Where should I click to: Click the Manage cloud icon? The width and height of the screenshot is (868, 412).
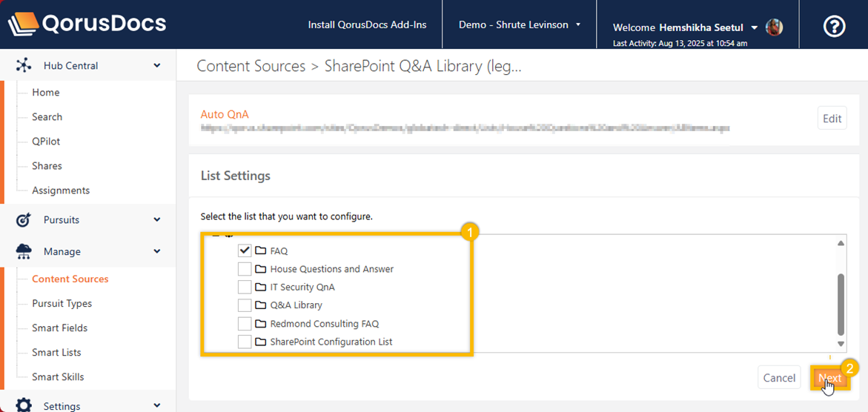click(x=24, y=251)
